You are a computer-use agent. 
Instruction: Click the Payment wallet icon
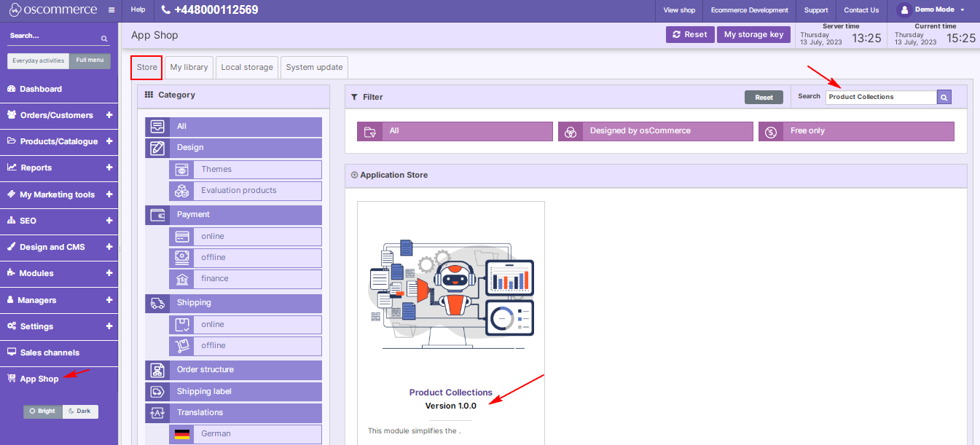(x=157, y=215)
